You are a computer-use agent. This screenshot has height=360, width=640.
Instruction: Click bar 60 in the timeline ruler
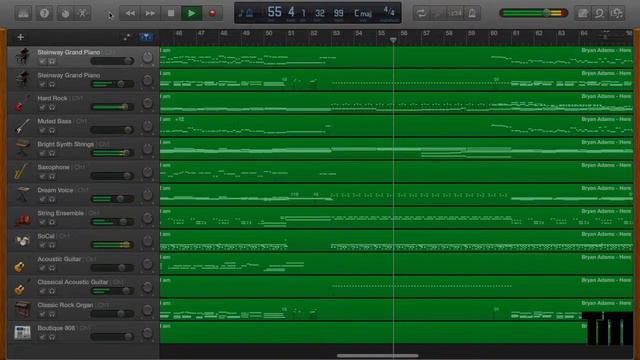493,33
